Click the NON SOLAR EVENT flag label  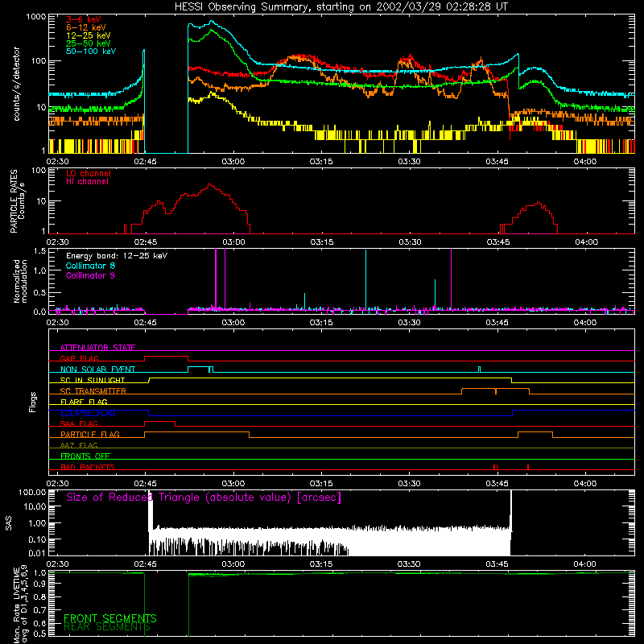[97, 369]
